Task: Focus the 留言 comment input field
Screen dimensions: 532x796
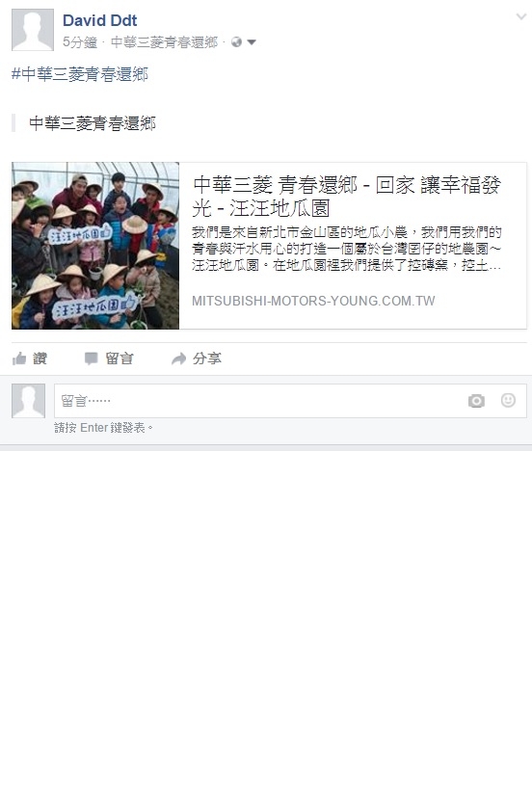Action: click(x=290, y=401)
